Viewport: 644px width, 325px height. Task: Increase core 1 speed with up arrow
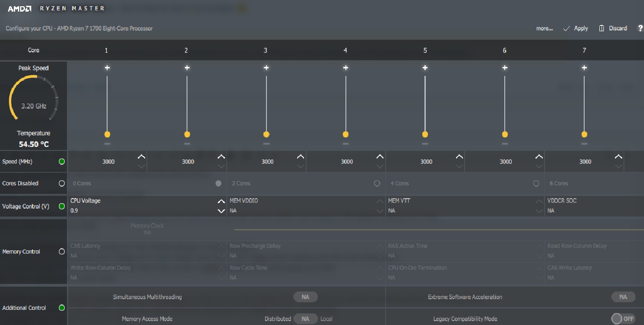(x=141, y=157)
